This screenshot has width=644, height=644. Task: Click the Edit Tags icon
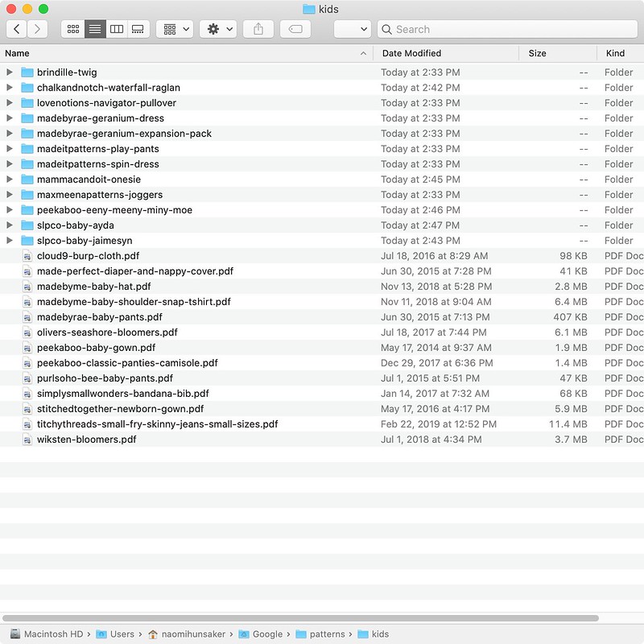click(x=295, y=29)
